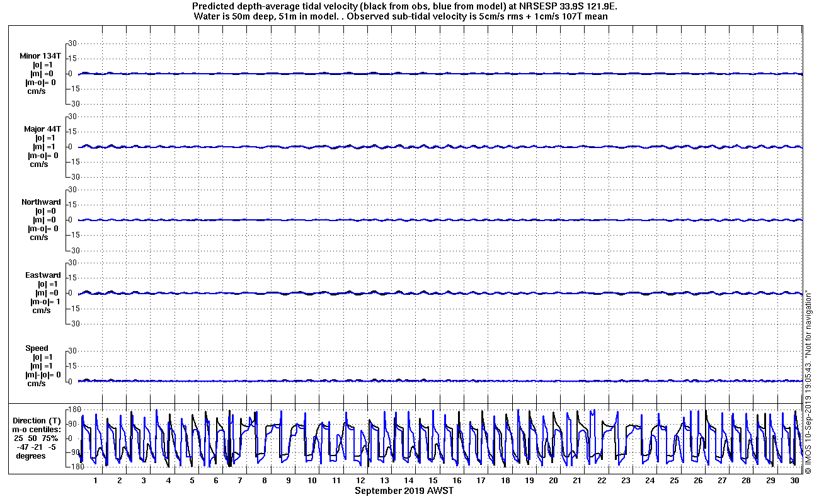Click the "Major 44T" panel label
Viewport: 819px width, 504px height.
click(43, 129)
